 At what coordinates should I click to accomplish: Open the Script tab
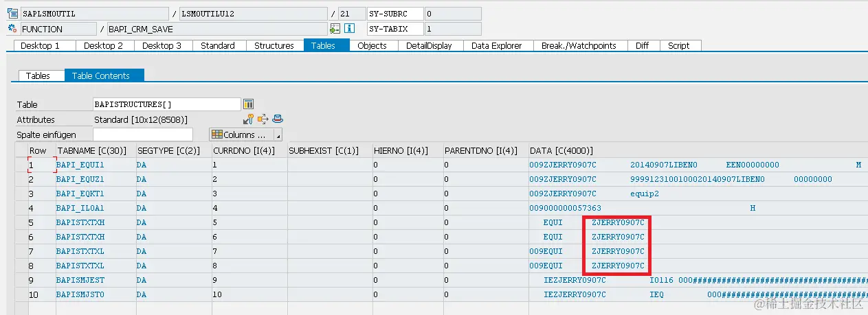pyautogui.click(x=679, y=45)
